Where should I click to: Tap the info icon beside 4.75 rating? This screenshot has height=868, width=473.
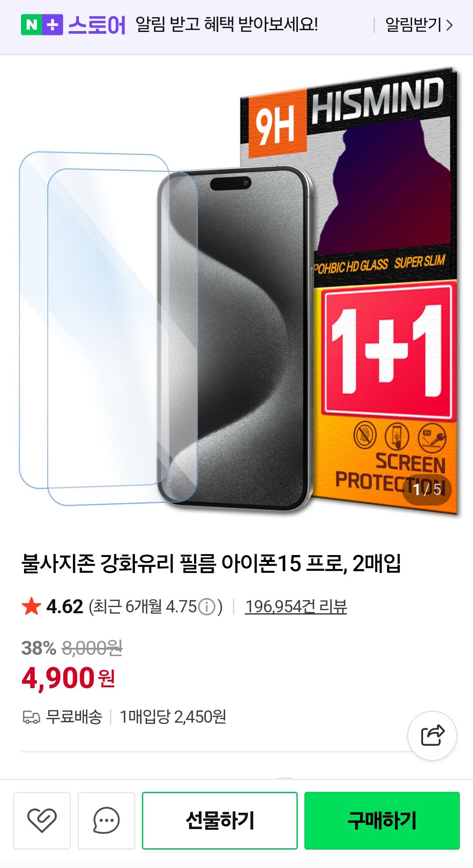point(207,607)
